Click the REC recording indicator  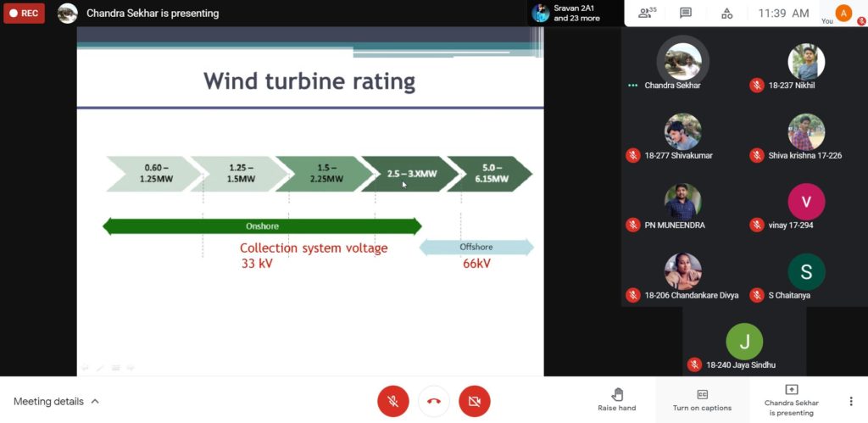(24, 14)
